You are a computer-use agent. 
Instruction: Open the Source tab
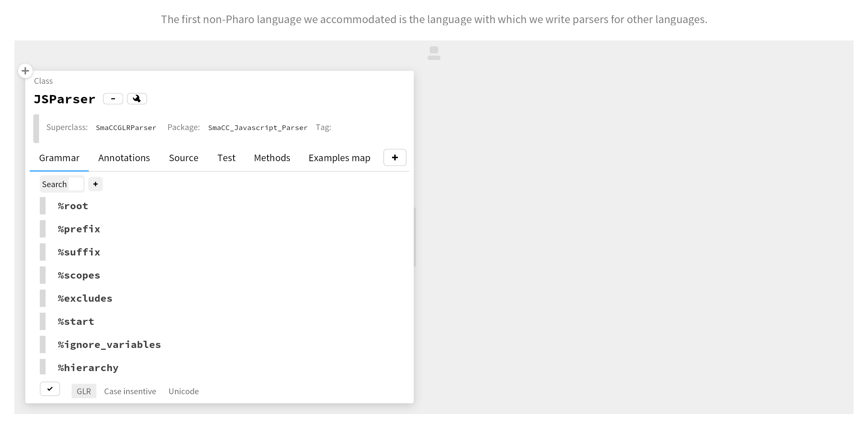point(184,158)
